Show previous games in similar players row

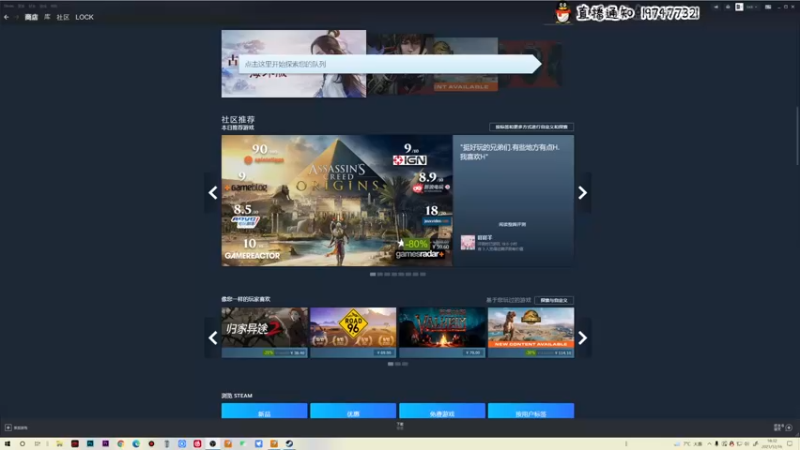pos(213,338)
